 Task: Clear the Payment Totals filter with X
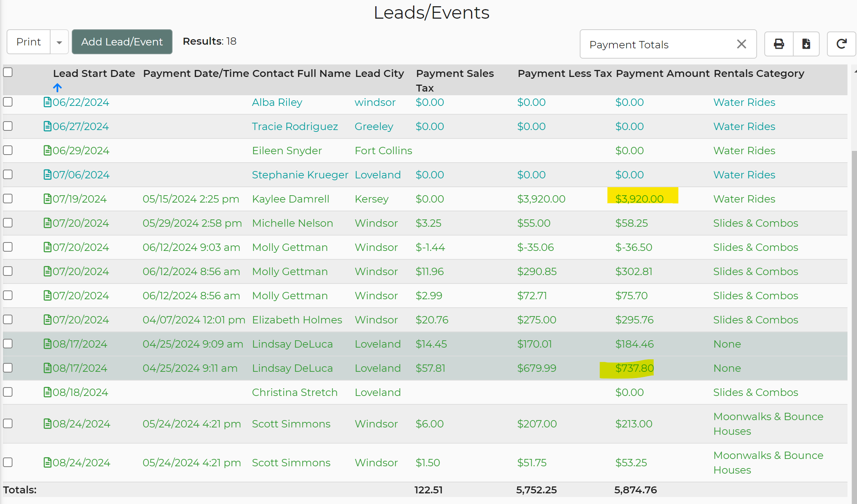(741, 44)
